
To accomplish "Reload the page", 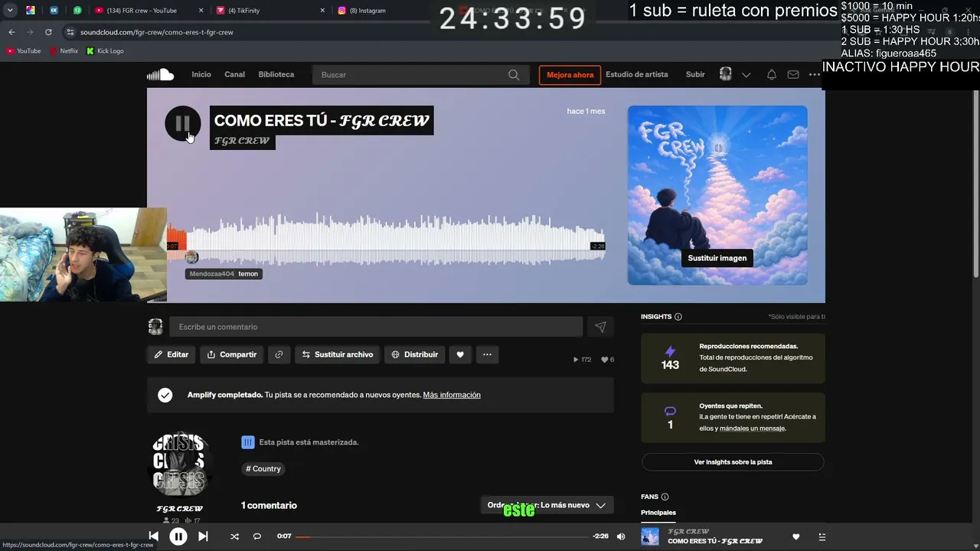I will (48, 32).
